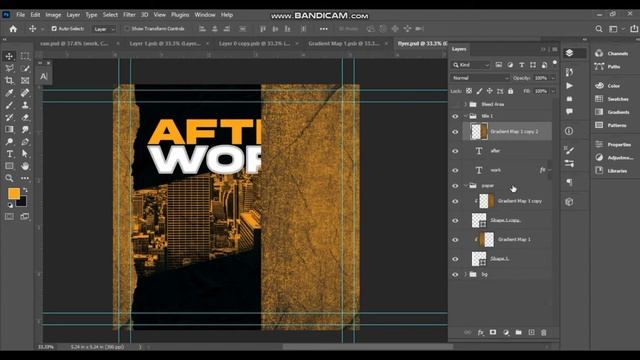The width and height of the screenshot is (640, 360).
Task: Select the Lasso tool
Action: coord(9,68)
